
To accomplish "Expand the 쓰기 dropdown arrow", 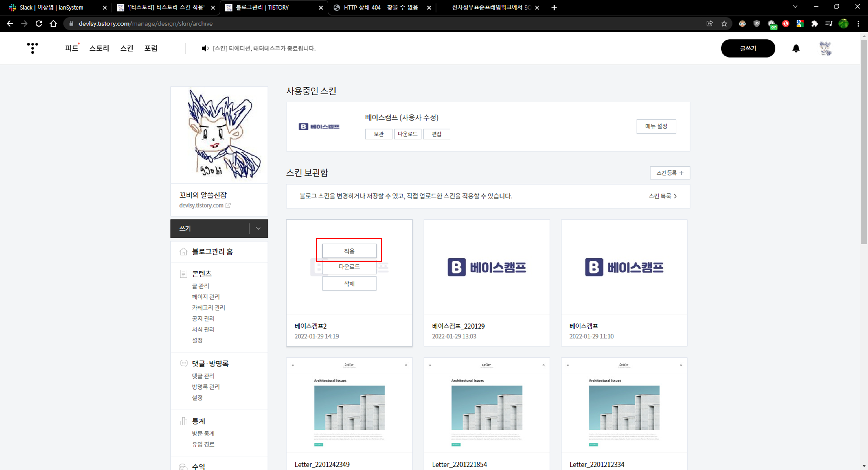I will point(258,228).
